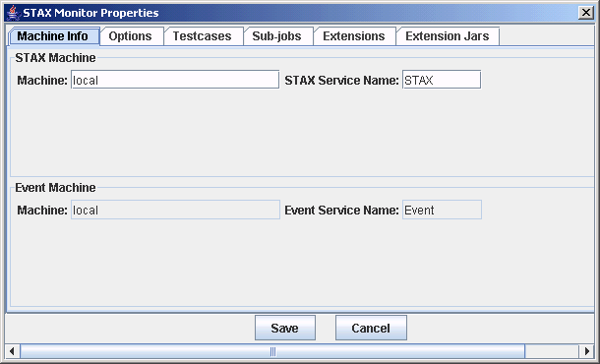Cancel the properties dialog
Viewport: 600px width, 364px height.
pos(371,328)
